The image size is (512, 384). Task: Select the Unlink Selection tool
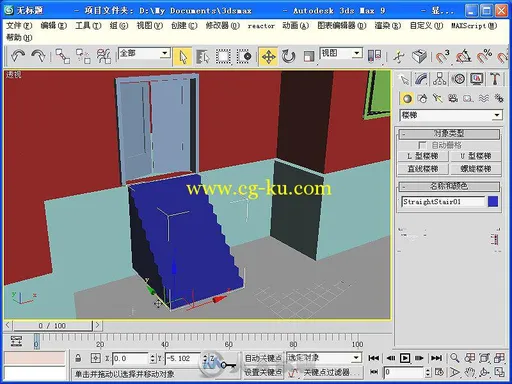[x=83, y=56]
